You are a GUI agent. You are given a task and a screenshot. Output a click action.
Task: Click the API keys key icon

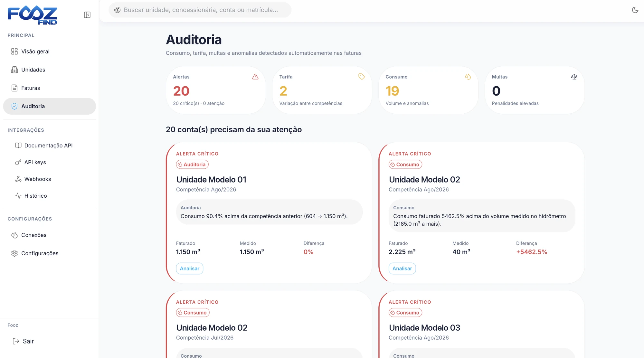[18, 162]
